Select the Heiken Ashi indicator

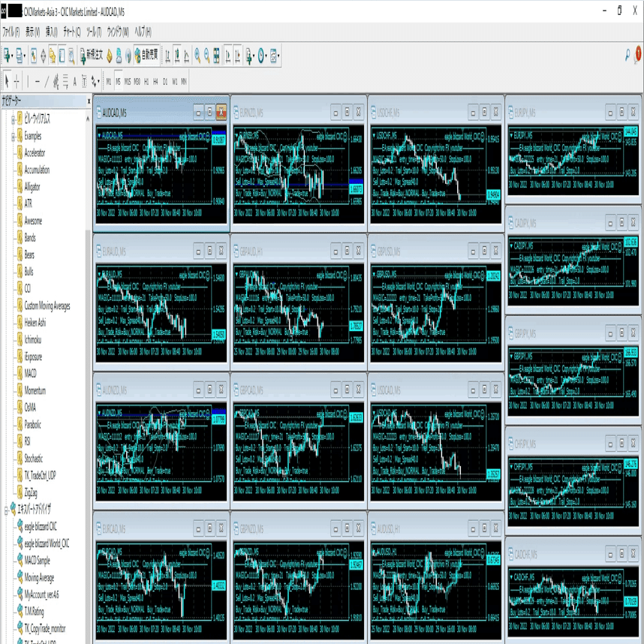[x=35, y=323]
